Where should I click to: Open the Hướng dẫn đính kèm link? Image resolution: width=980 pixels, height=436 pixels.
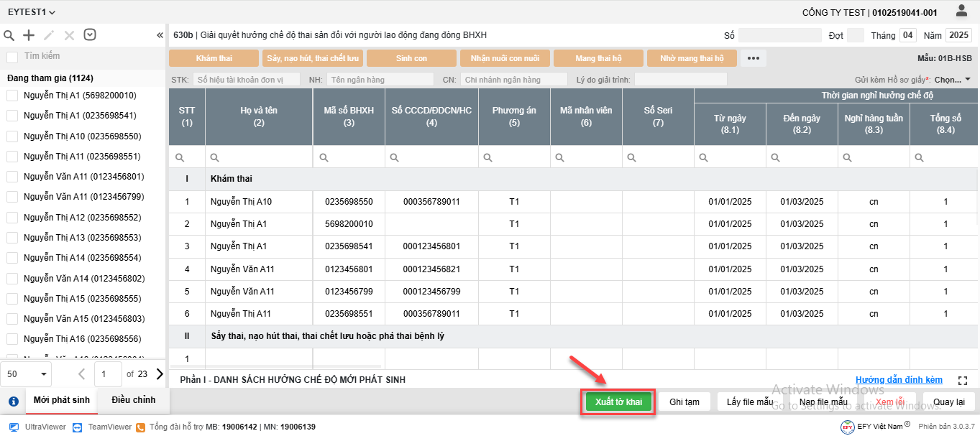coord(899,380)
